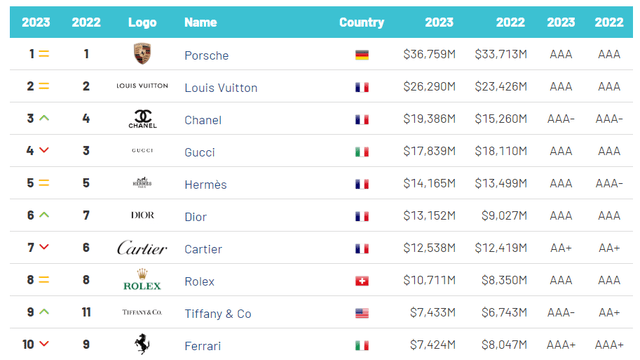Click the green up arrow beside Chanel rank
Viewport: 640px width, 360px height.
click(44, 118)
